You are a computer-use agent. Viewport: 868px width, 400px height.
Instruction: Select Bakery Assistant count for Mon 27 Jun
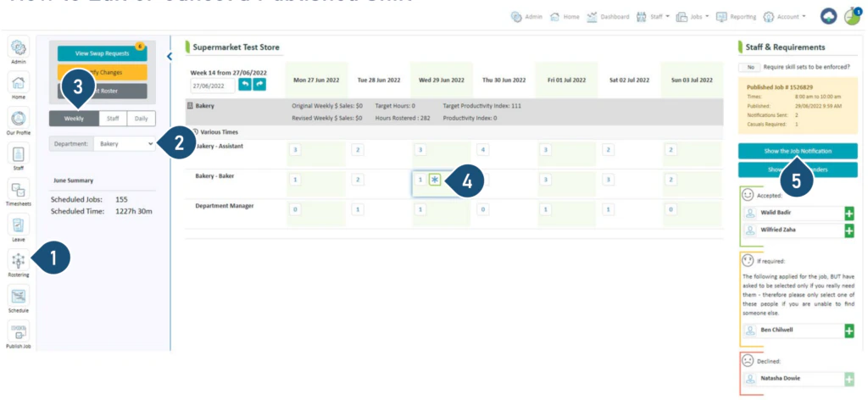point(295,150)
